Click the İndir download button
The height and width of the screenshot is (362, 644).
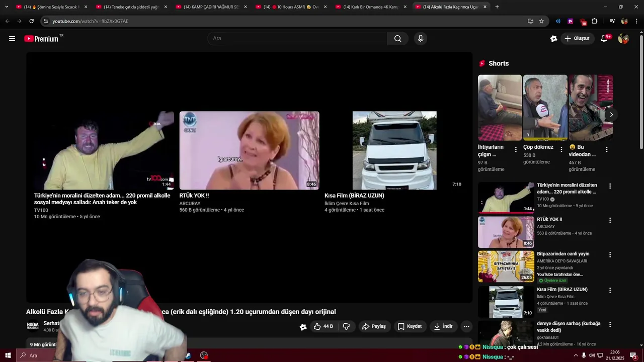click(443, 326)
